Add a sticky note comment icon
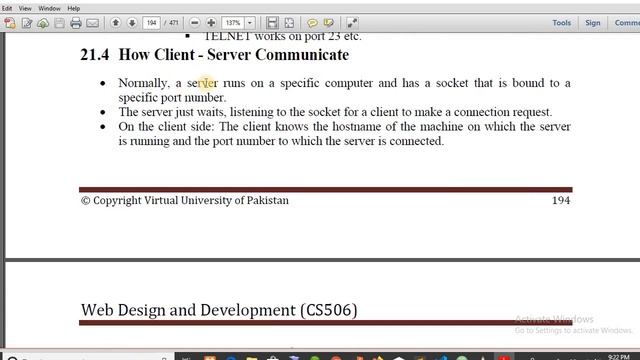Viewport: 640px width, 360px height. tap(312, 23)
